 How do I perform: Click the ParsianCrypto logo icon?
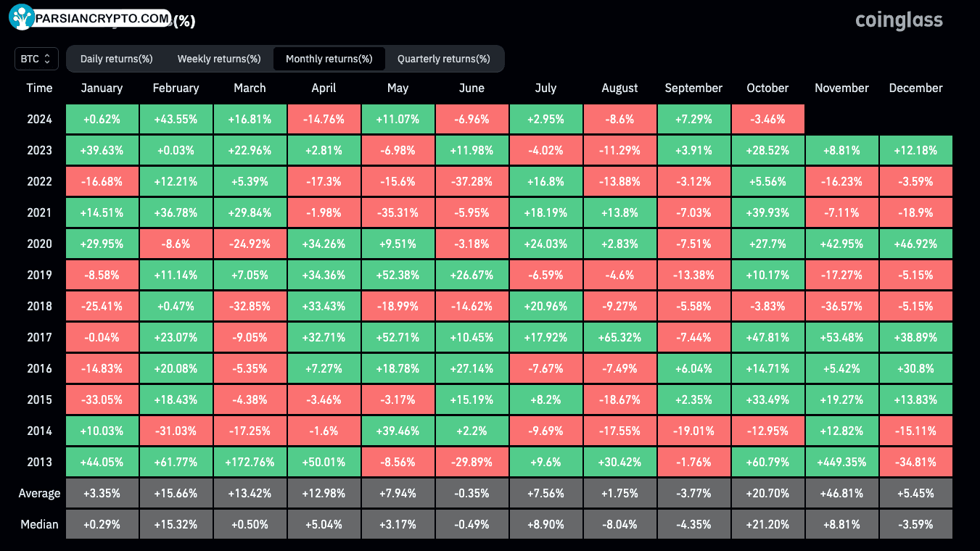[x=22, y=17]
